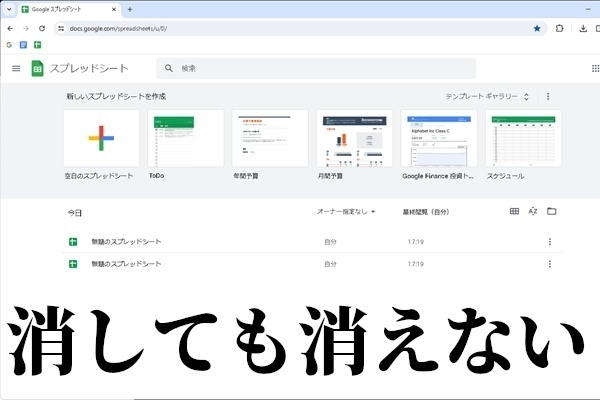Click the 検索 search field
The width and height of the screenshot is (600, 400).
[316, 69]
